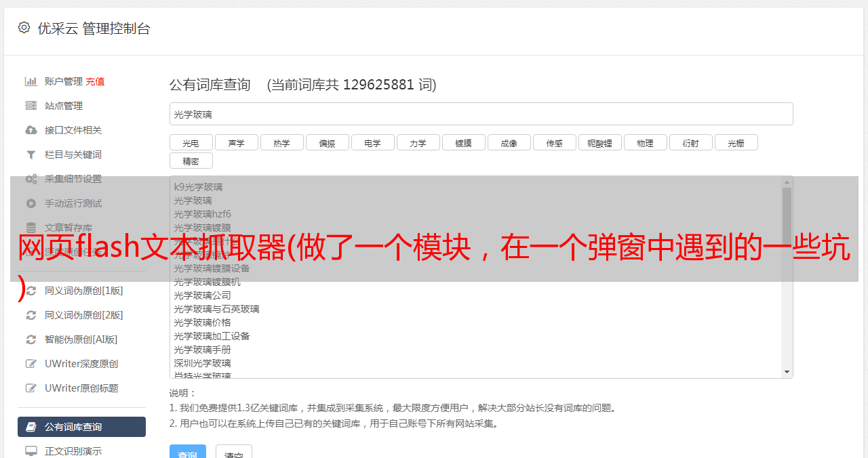The height and width of the screenshot is (458, 868).
Task: Select 光学玻璃与石英玻璃 in the results list
Action: 216,309
